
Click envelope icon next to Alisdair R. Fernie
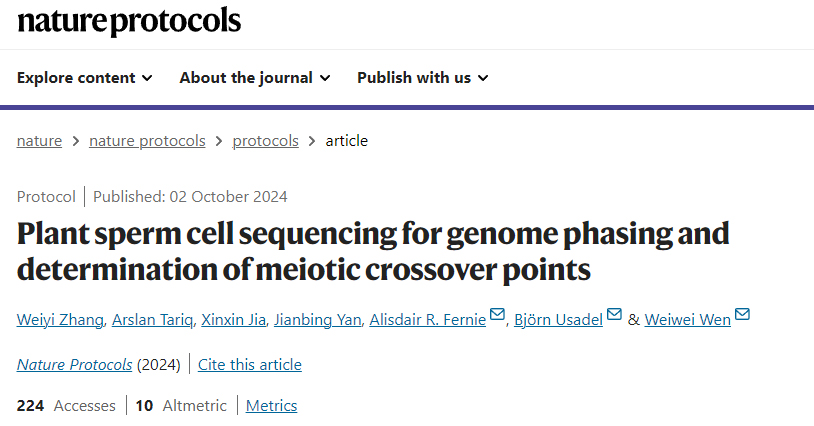tap(497, 317)
